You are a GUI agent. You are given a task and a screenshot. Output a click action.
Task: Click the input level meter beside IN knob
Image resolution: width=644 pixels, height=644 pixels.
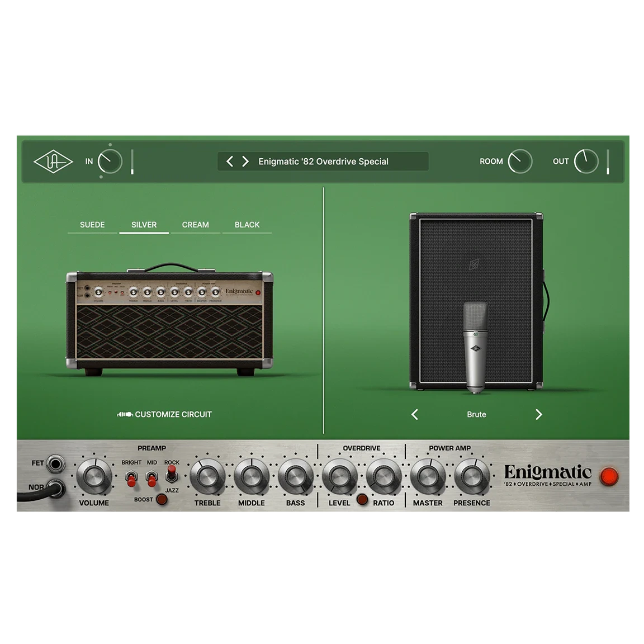click(x=132, y=162)
